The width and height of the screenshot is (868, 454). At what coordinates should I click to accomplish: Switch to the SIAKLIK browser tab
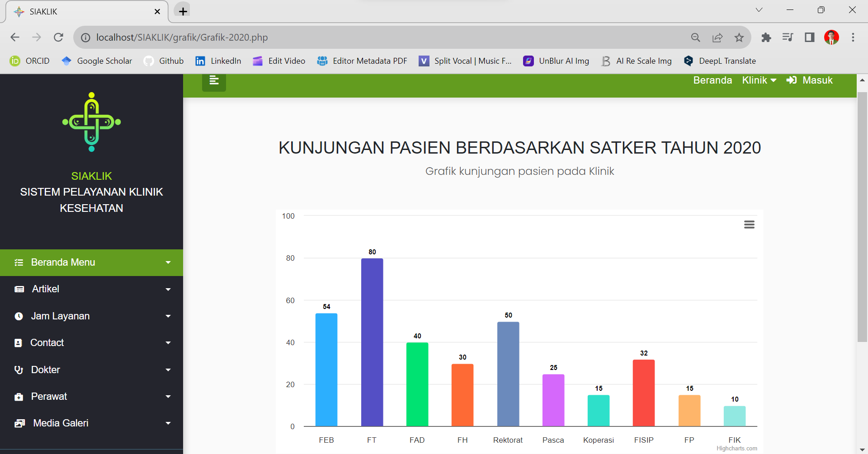pyautogui.click(x=86, y=12)
